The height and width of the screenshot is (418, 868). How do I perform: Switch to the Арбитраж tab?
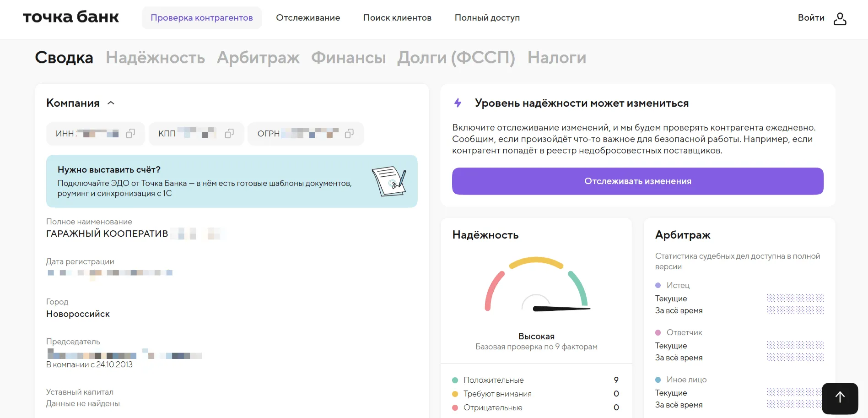258,58
